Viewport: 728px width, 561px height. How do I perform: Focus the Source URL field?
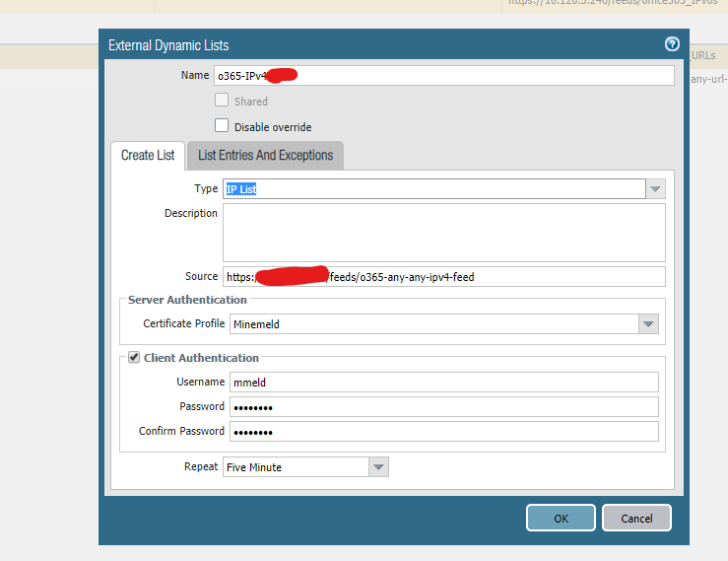444,276
